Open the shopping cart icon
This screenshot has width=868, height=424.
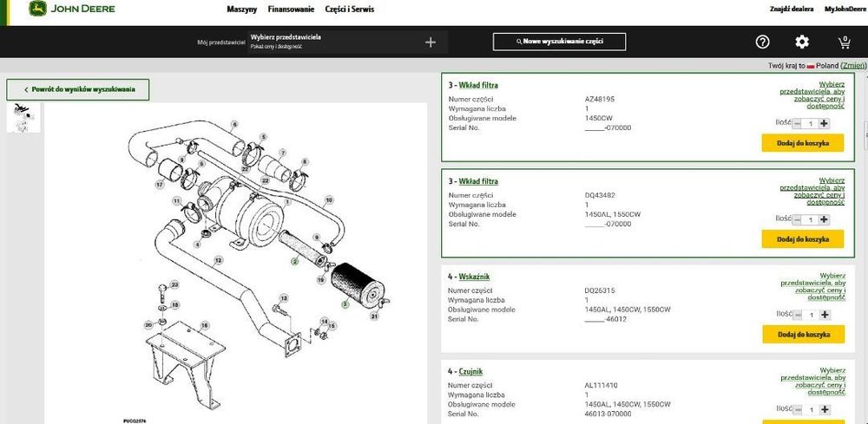coord(844,42)
